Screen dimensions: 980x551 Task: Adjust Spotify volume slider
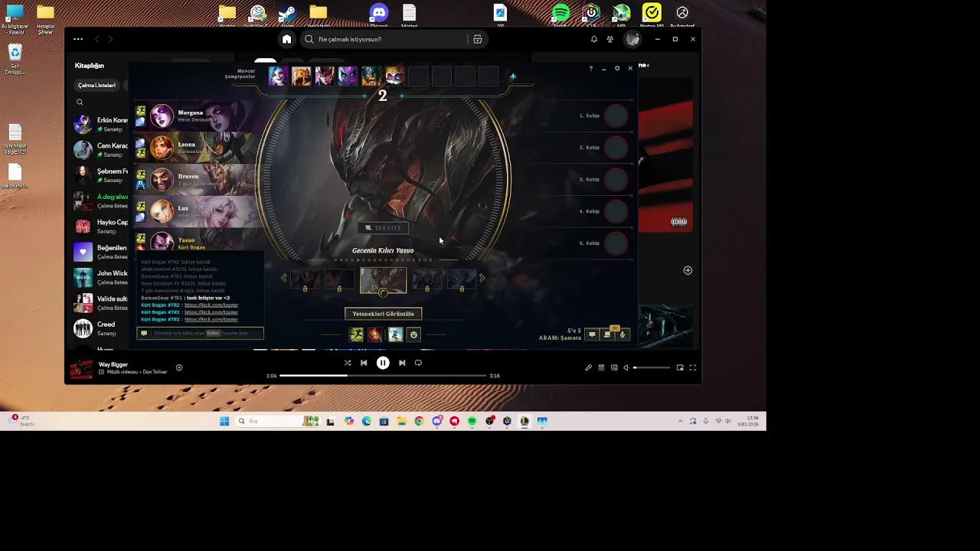(x=652, y=367)
